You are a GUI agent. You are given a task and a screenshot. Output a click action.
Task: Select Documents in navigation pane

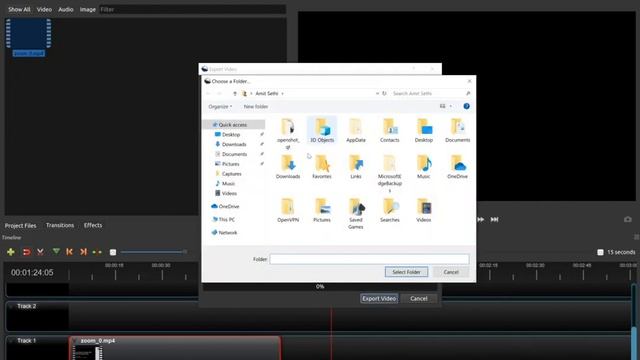[233, 154]
